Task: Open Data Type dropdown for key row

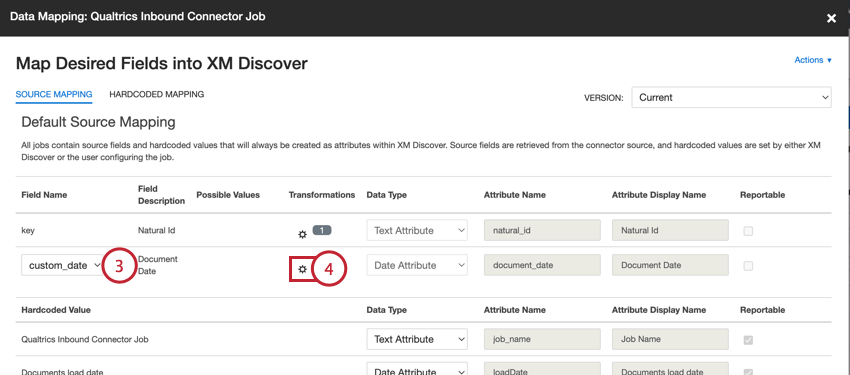Action: 417,230
